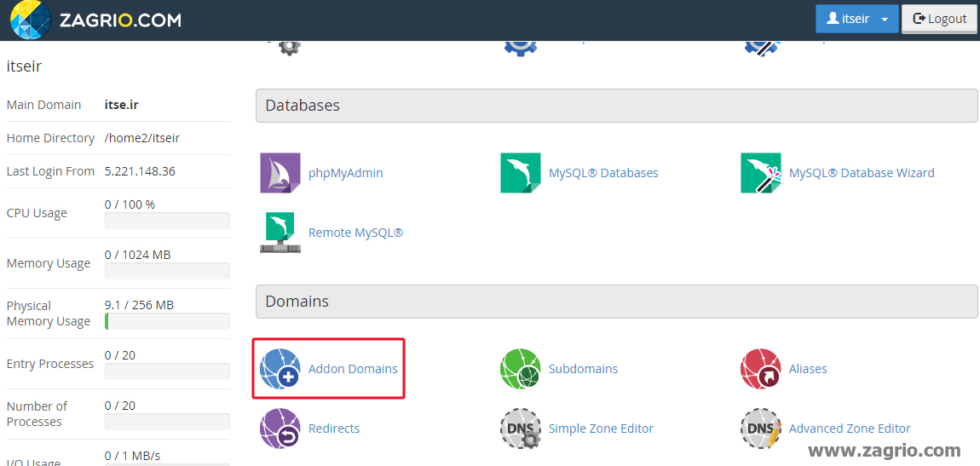
Task: Click the CPU Usage progress bar
Action: pyautogui.click(x=168, y=221)
